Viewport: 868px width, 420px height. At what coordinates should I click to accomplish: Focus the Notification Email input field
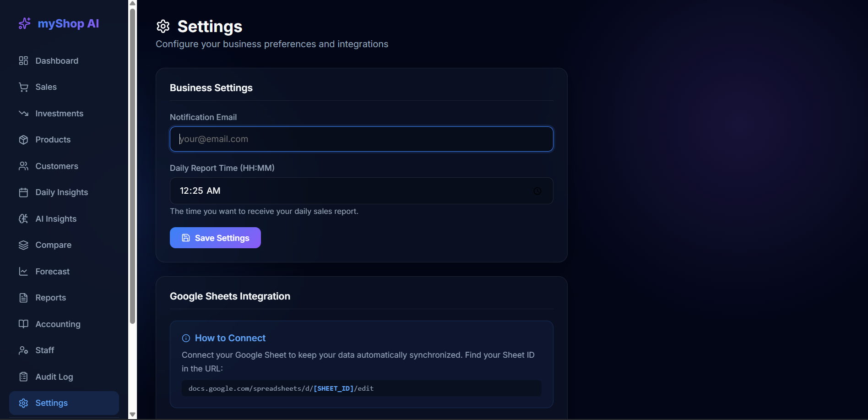pyautogui.click(x=362, y=139)
